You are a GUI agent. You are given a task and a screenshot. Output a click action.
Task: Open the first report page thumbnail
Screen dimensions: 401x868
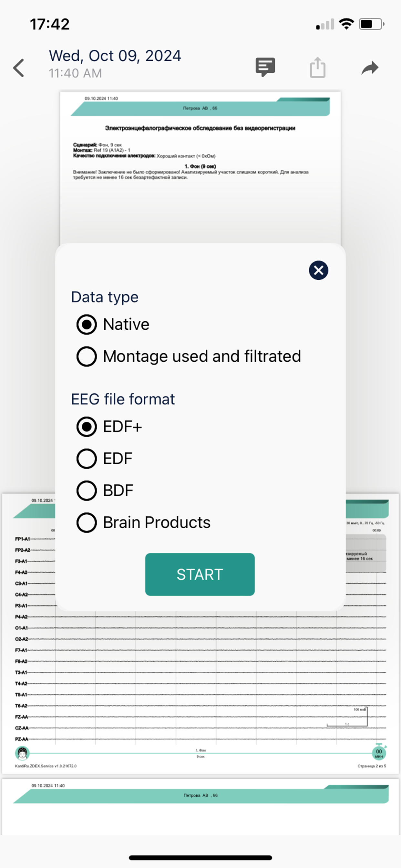(200, 168)
